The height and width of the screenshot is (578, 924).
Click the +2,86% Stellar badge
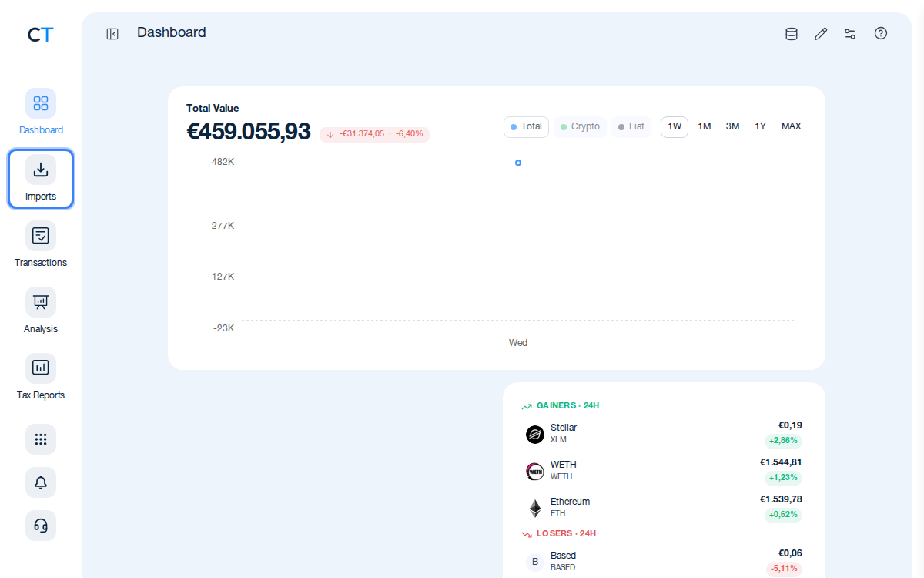[783, 441]
